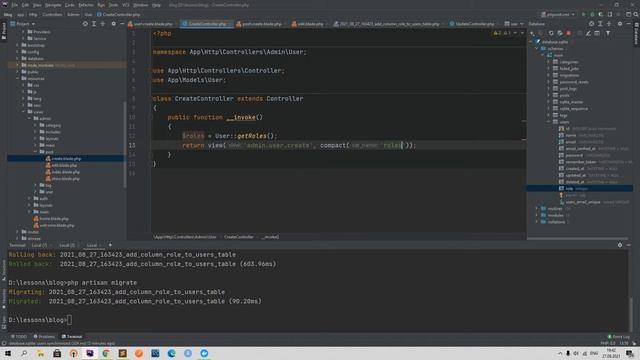The height and width of the screenshot is (360, 640).
Task: Click the red stop icon in Database toolbar
Action: pos(569,33)
